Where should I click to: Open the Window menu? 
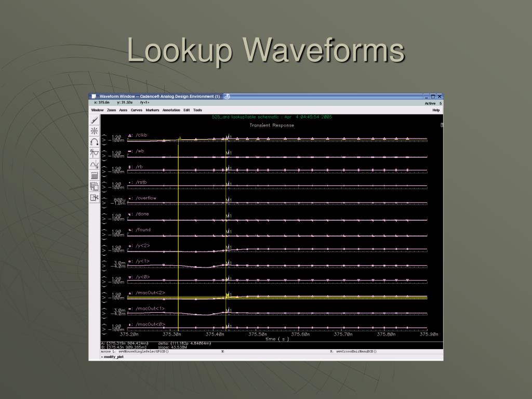coord(97,110)
